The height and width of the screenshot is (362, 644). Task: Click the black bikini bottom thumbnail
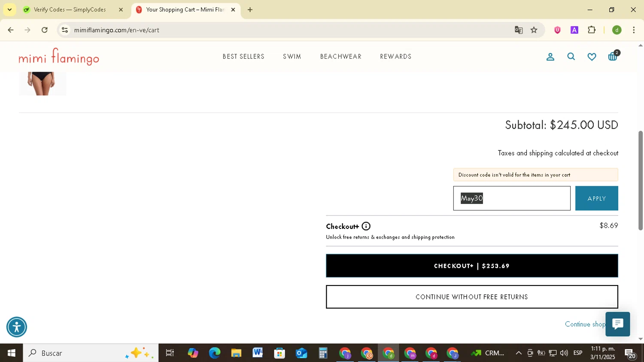click(x=43, y=84)
